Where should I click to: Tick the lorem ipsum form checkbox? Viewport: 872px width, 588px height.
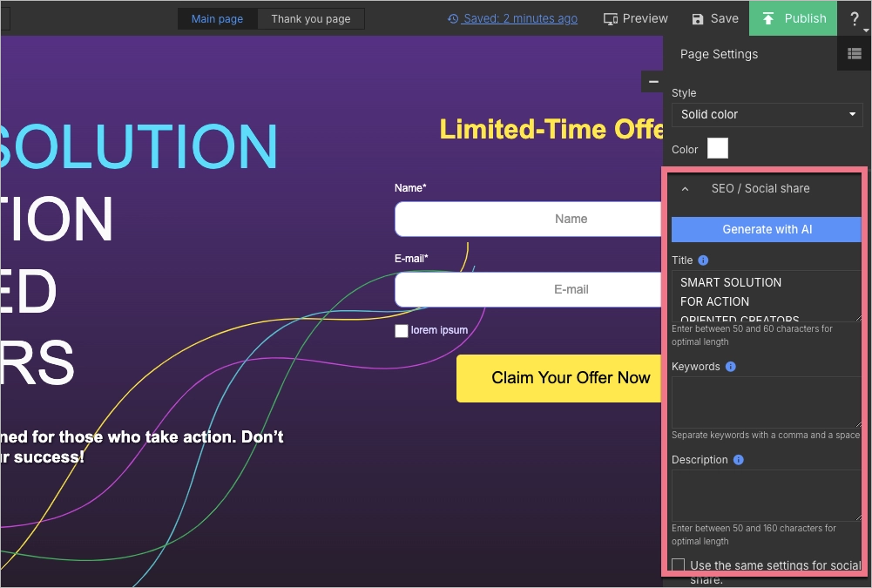402,331
